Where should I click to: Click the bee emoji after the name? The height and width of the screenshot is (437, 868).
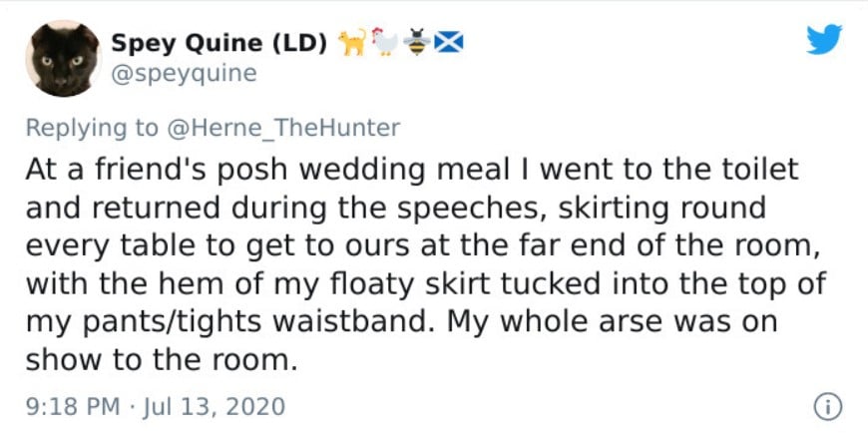point(417,43)
